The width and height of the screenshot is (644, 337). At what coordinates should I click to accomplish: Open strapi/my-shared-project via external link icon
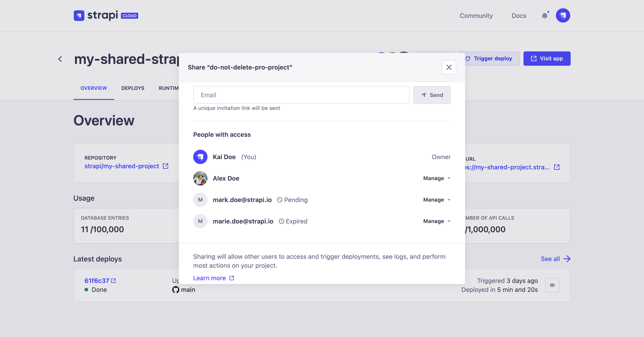(x=166, y=166)
